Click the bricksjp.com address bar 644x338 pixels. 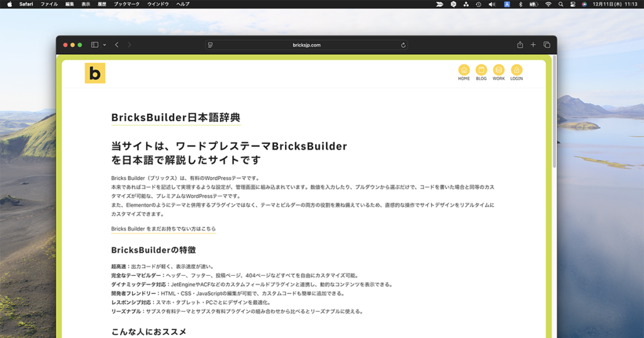(306, 45)
